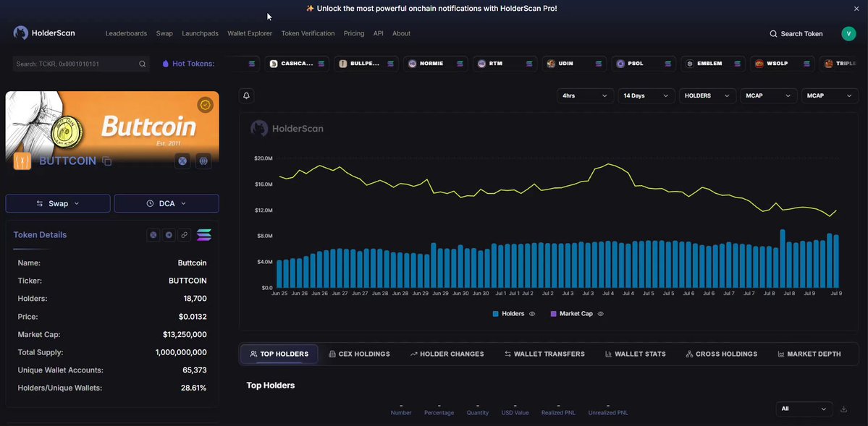Click the X icon in Token Details
This screenshot has width=868, height=426.
tap(153, 235)
